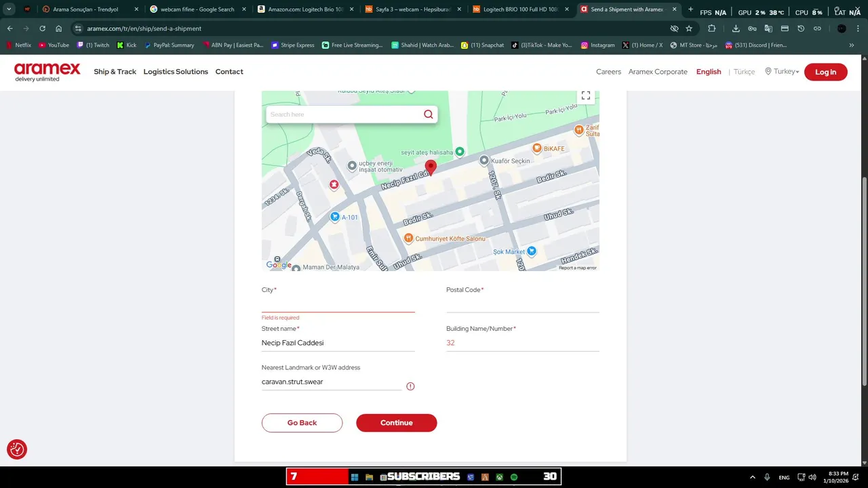This screenshot has height=488, width=868.
Task: Open history clock icon in toolbar
Action: point(801,28)
